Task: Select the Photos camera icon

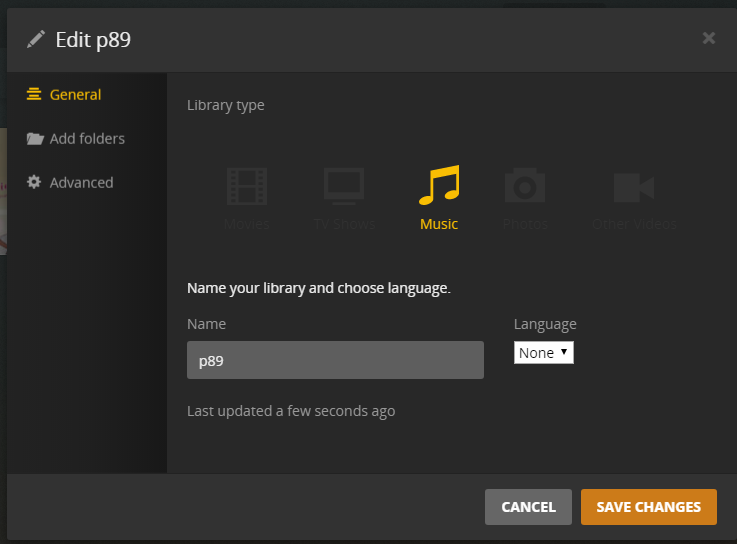Action: [x=525, y=185]
